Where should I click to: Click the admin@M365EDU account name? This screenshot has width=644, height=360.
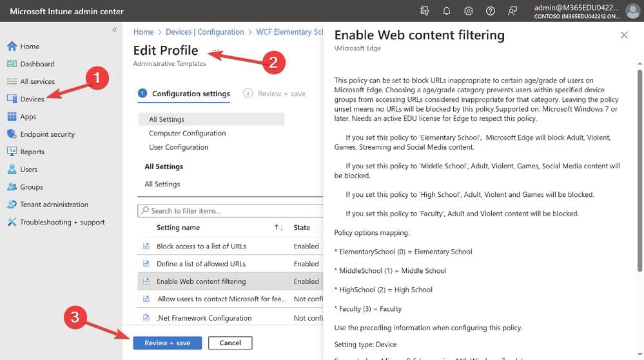coord(576,8)
